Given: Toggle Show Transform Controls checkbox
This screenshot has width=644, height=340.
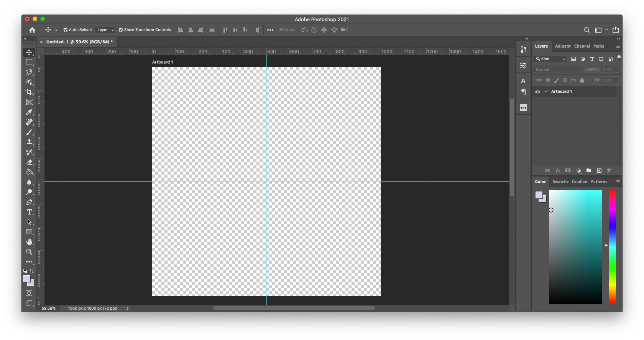Looking at the screenshot, I should (x=121, y=30).
